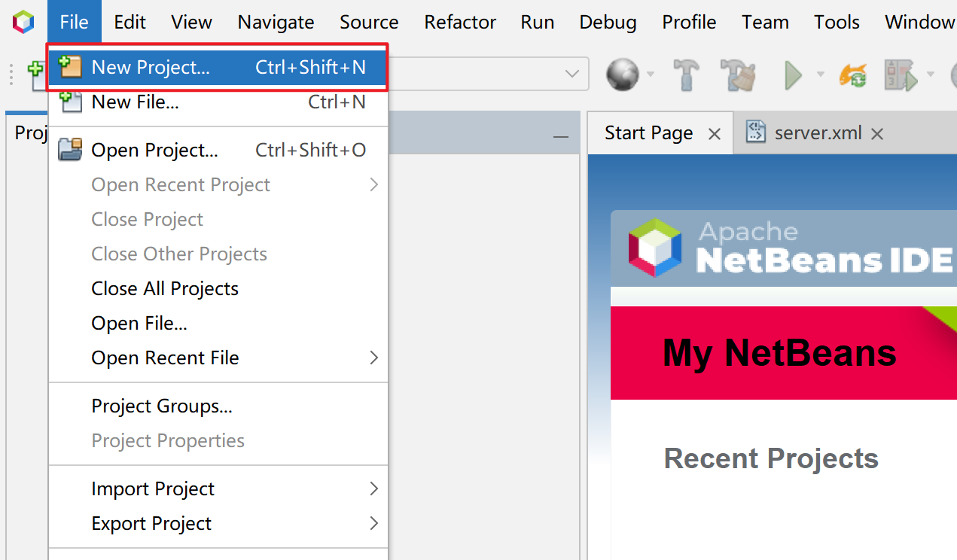Expand Export Project submenu
Image resolution: width=957 pixels, height=560 pixels.
pos(218,523)
